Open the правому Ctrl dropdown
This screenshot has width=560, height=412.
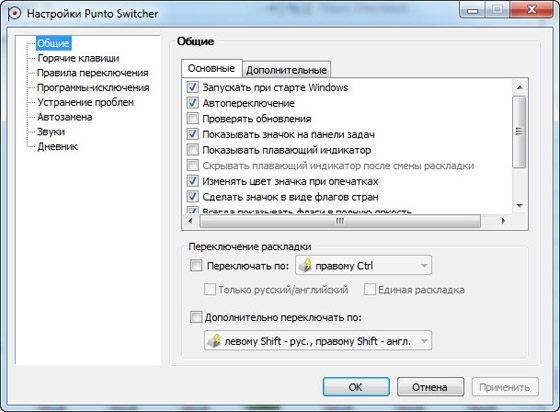pyautogui.click(x=363, y=265)
